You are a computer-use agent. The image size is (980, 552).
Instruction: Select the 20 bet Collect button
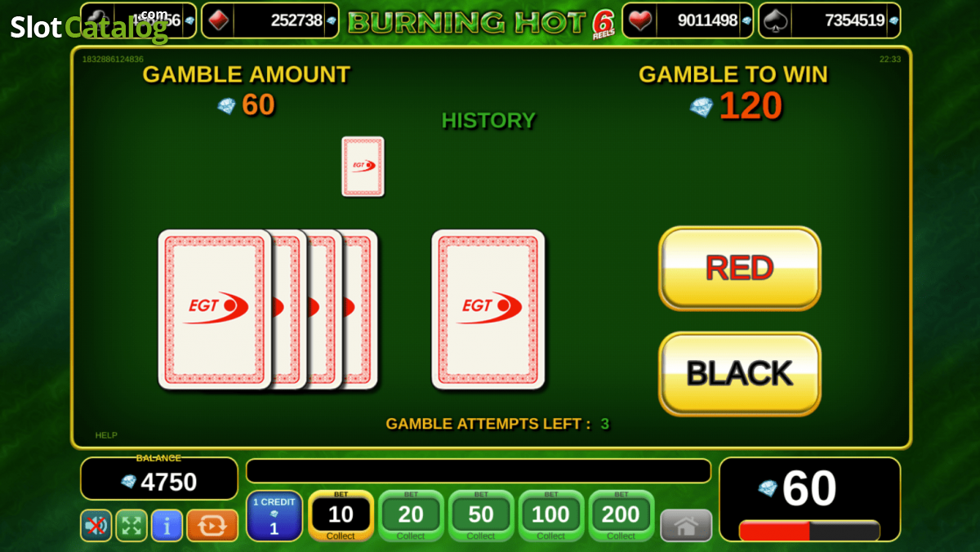pos(411,515)
